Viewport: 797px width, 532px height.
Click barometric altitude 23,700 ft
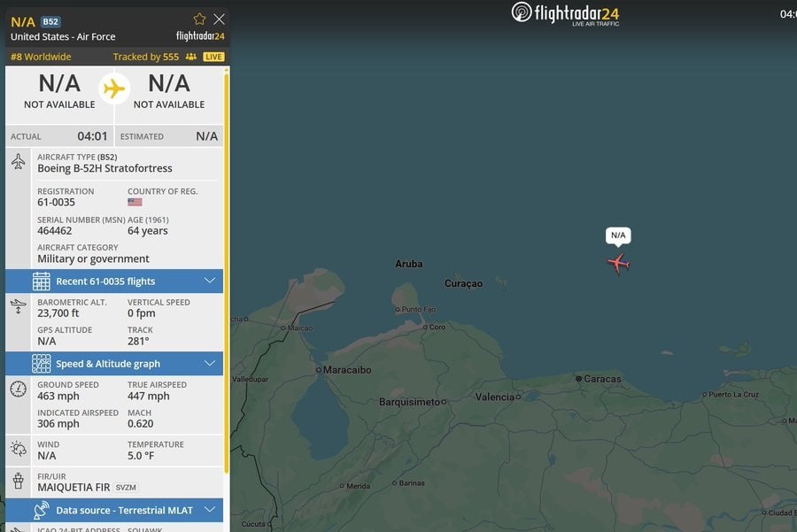coord(58,313)
